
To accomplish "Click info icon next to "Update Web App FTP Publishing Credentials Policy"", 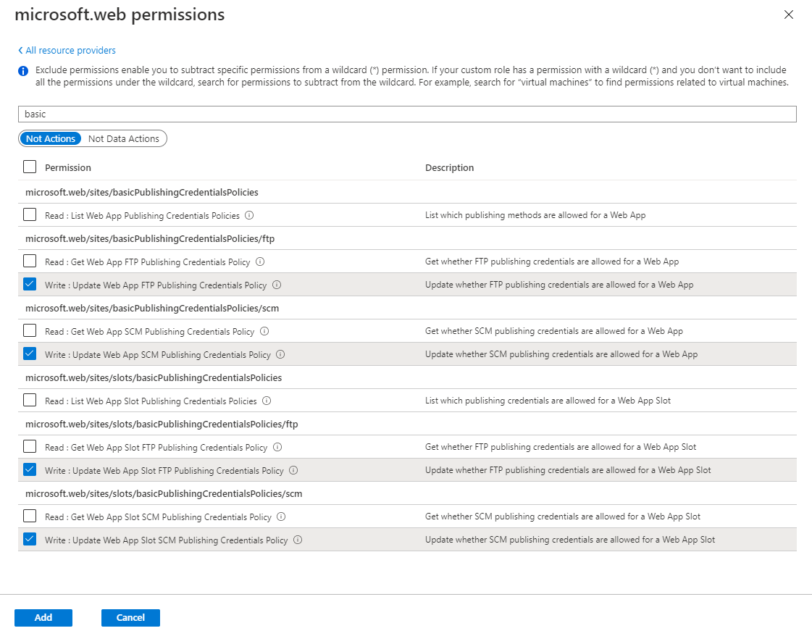I will tap(277, 285).
